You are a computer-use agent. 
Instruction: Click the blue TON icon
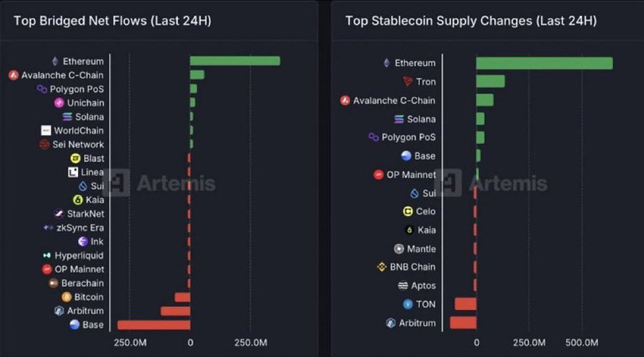[408, 304]
